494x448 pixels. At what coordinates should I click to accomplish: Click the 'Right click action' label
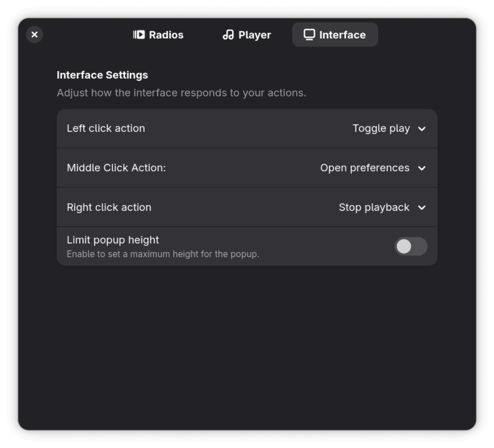click(x=109, y=208)
